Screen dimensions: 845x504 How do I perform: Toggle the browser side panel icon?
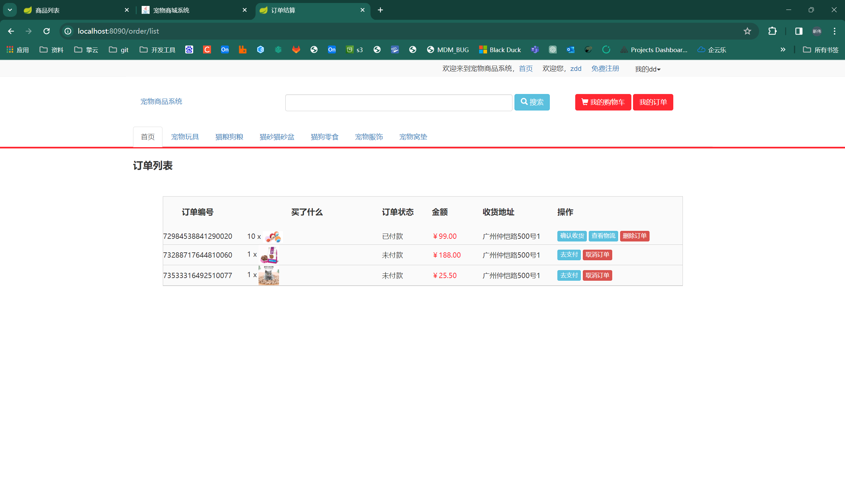(798, 31)
